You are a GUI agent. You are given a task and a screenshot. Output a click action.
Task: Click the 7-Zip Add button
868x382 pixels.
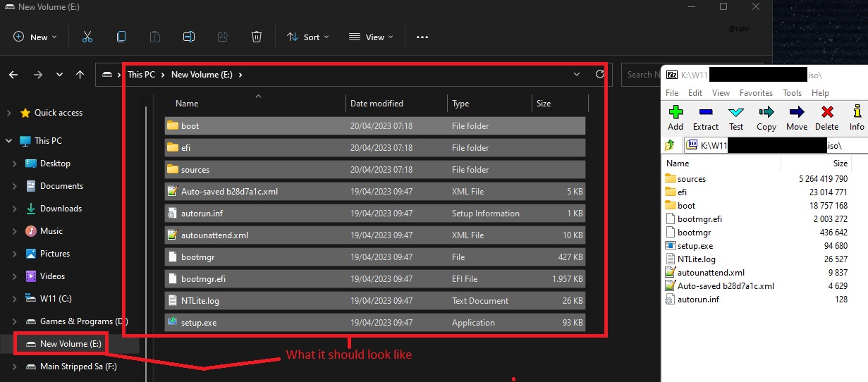pos(676,117)
